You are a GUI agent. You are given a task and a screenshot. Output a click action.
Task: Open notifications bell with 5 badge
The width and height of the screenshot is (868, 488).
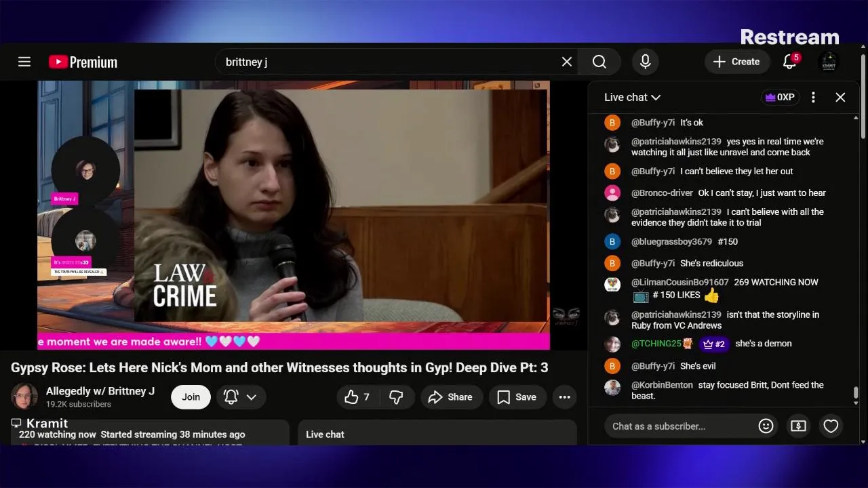point(789,62)
